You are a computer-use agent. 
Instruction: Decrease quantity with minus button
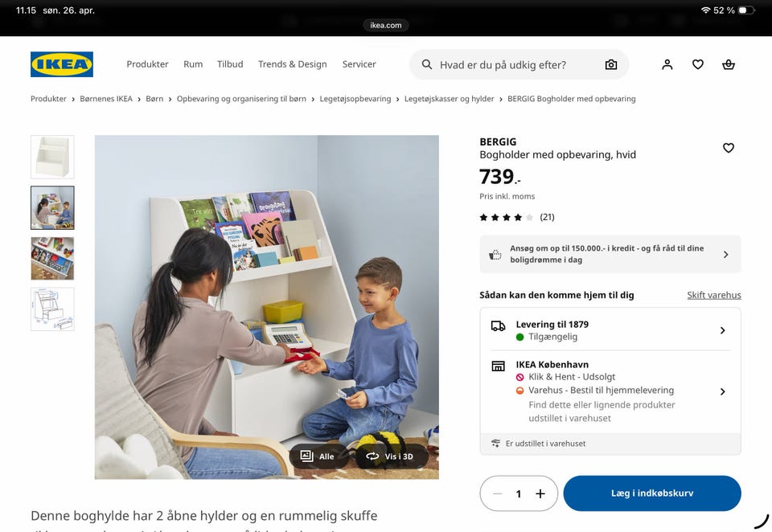pos(497,493)
